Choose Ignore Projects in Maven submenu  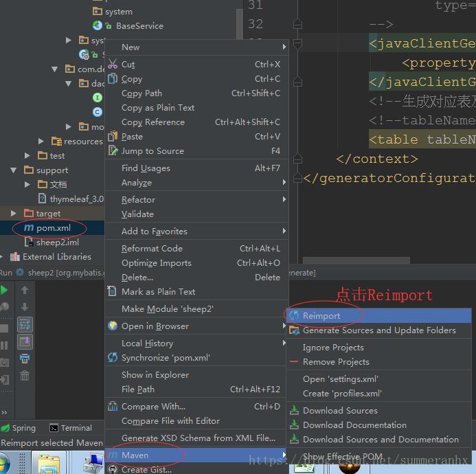tap(379, 347)
